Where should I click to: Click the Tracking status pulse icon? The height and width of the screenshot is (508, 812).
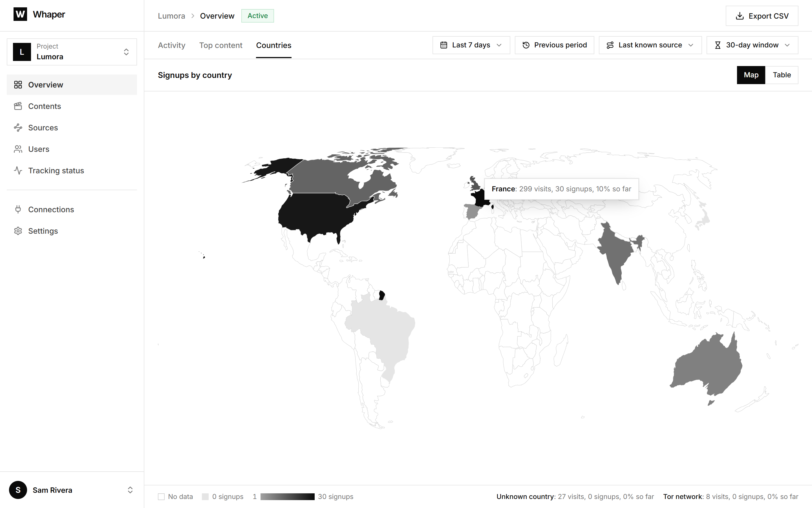pos(18,171)
